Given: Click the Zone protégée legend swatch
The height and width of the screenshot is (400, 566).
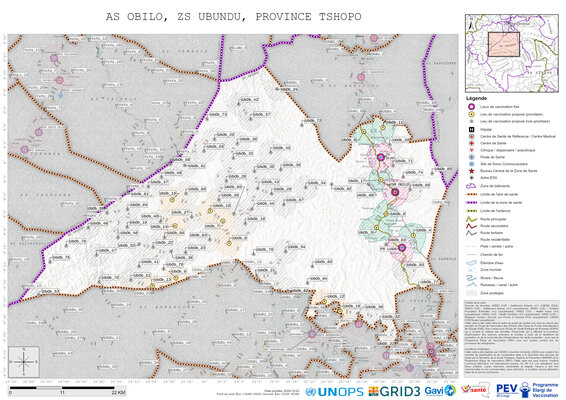Looking at the screenshot, I should pos(472,293).
